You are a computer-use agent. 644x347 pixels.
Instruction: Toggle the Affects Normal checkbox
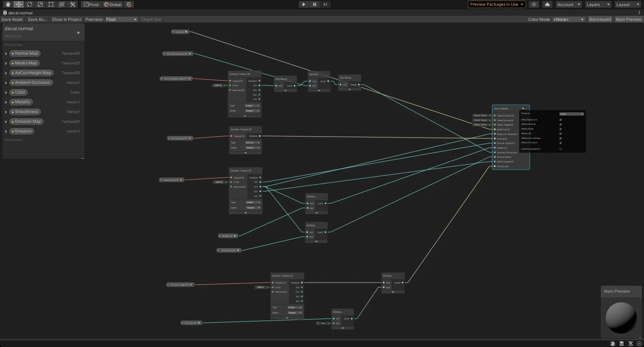pos(560,125)
